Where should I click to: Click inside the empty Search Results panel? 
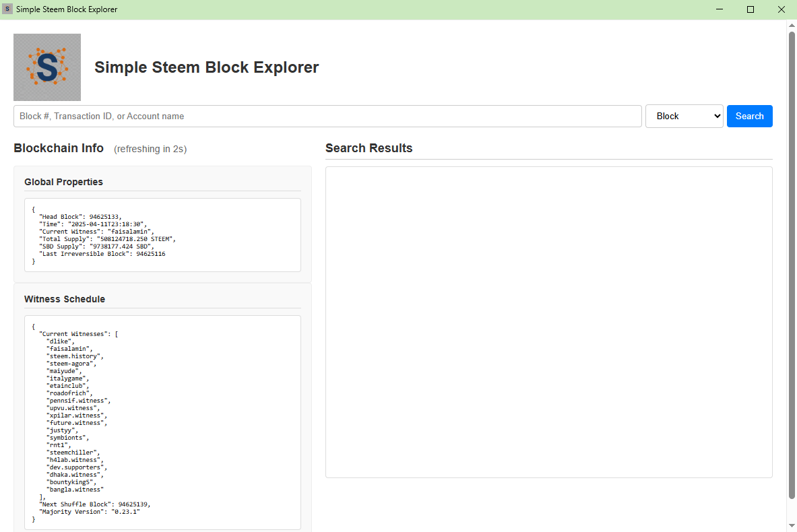(549, 322)
